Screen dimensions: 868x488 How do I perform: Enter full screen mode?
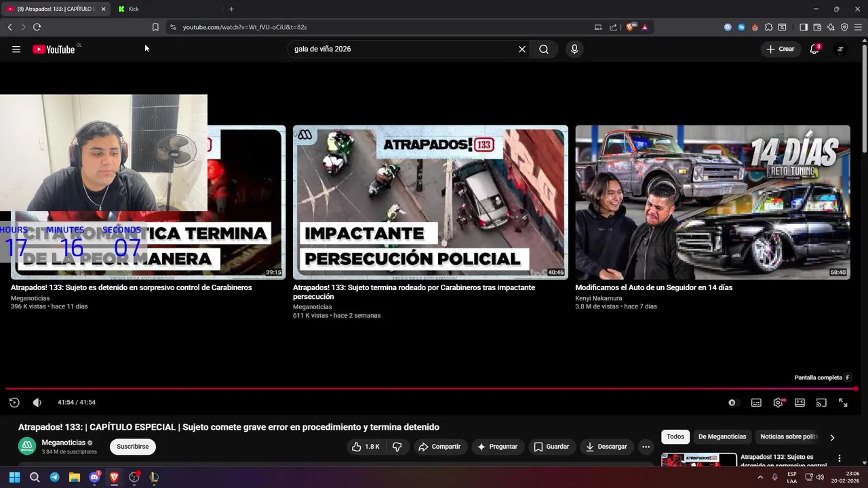point(843,403)
